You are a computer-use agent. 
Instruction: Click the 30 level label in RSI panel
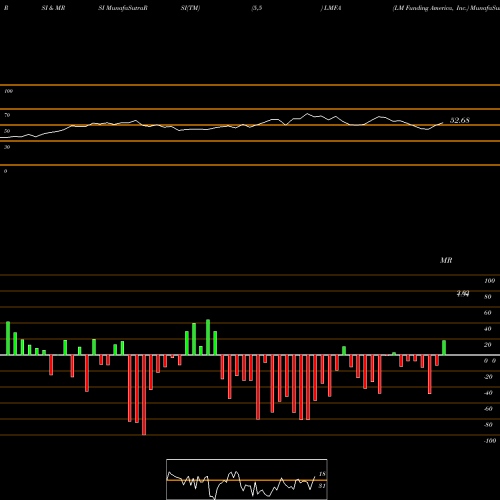pyautogui.click(x=7, y=147)
